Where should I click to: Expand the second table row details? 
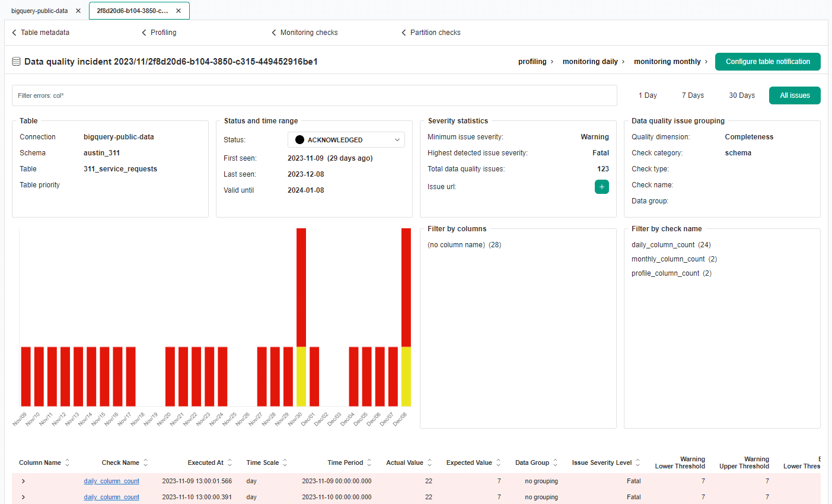coord(23,497)
